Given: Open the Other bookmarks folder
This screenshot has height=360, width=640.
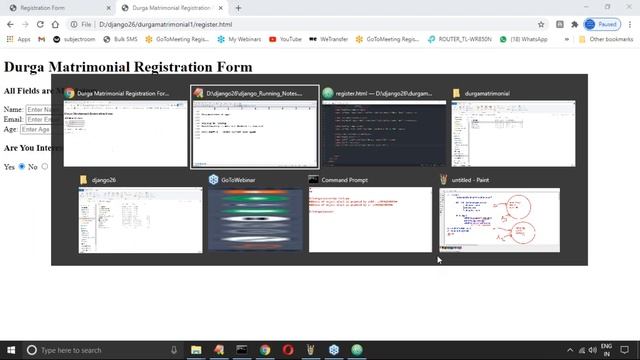Looking at the screenshot, I should tap(606, 39).
